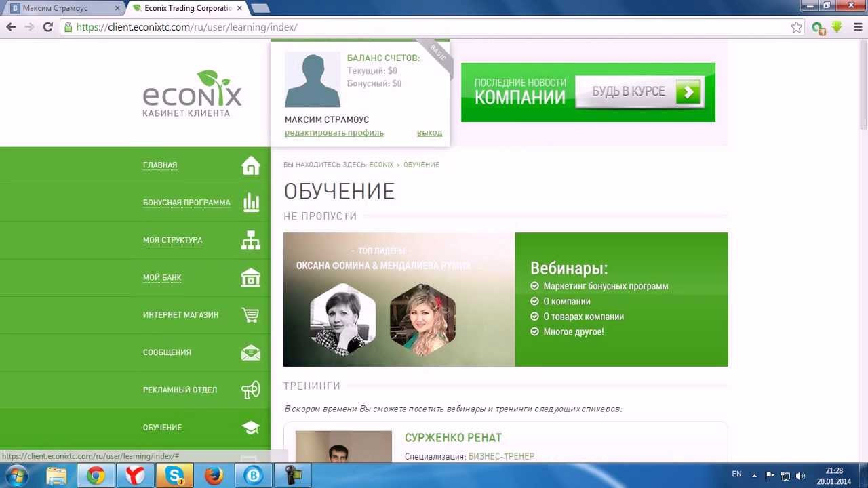Click the Будь в курсе button
Screen dimensions: 868x488
pyautogui.click(x=639, y=92)
